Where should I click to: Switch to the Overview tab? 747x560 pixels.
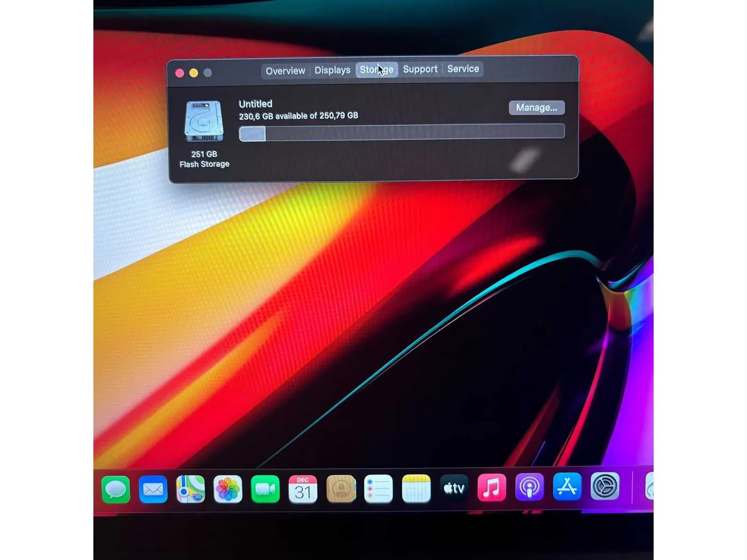click(285, 71)
